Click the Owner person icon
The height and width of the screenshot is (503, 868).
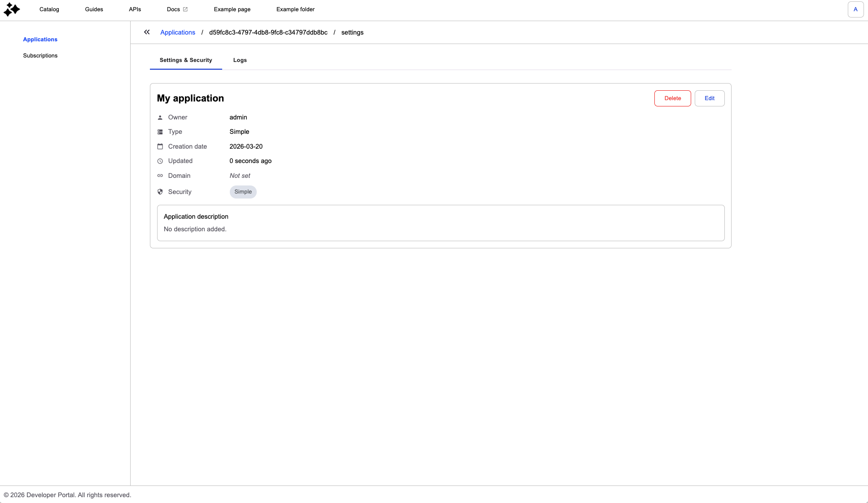coord(160,118)
